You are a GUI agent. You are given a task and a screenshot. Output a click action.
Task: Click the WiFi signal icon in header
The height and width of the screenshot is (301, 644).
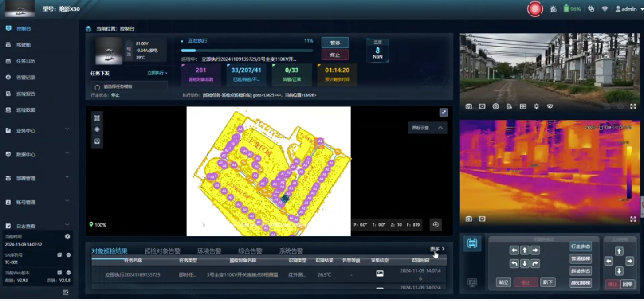[605, 9]
